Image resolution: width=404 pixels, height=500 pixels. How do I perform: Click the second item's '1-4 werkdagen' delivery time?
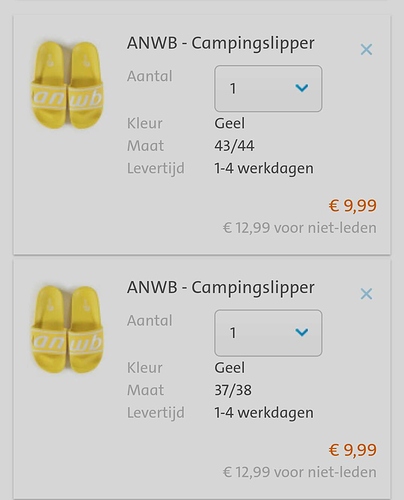coord(264,413)
